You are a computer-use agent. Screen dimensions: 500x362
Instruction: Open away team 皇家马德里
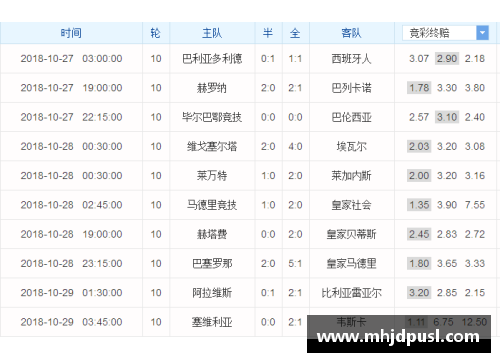click(x=351, y=264)
